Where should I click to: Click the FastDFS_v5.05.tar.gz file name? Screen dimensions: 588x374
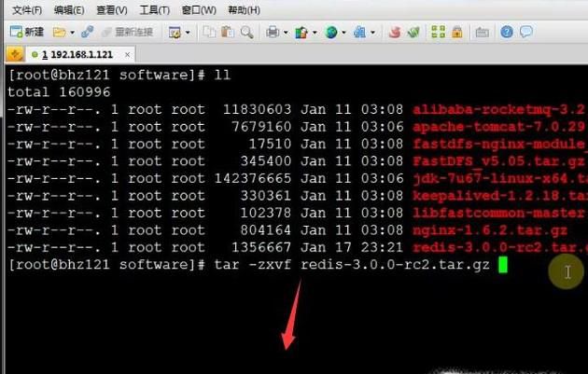498,161
